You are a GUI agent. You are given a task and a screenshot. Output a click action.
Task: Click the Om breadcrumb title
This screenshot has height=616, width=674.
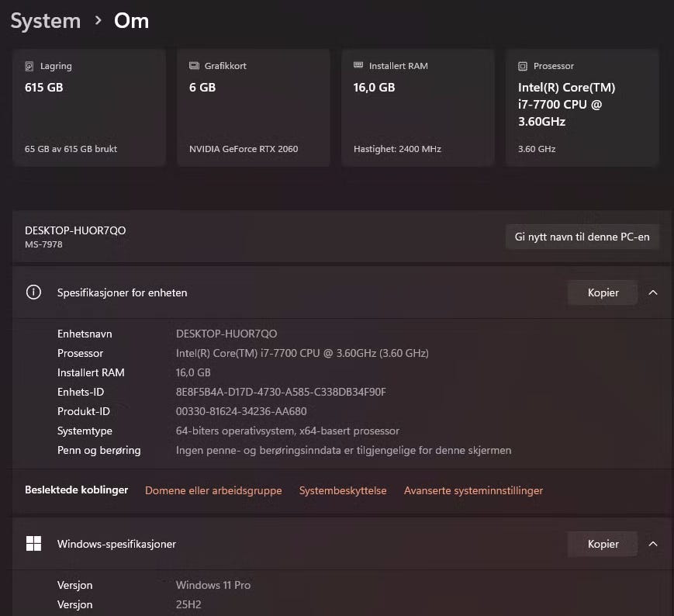pos(132,21)
